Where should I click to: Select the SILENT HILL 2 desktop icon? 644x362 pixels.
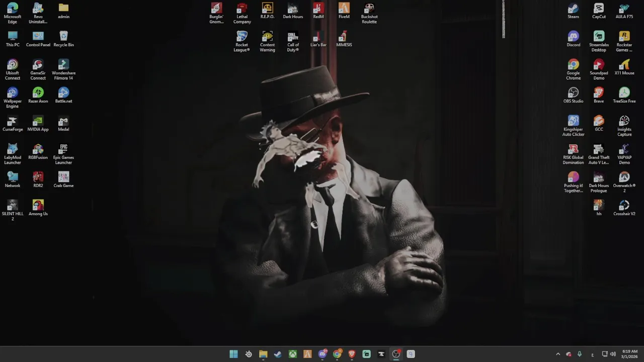click(13, 210)
